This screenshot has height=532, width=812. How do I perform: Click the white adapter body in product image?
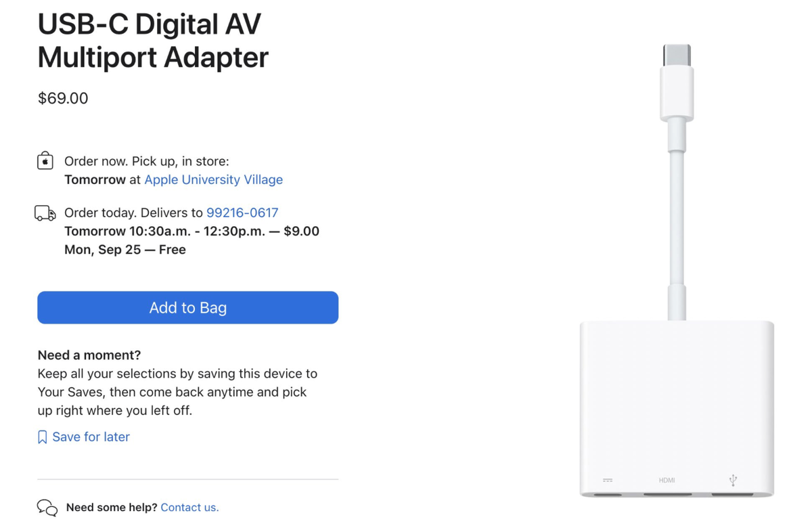pos(677,406)
